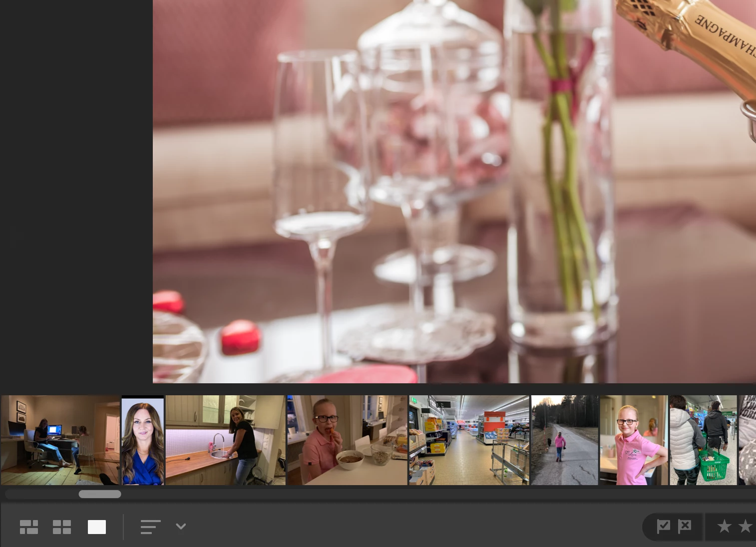This screenshot has width=756, height=547.
Task: Select the girl in pink polo thumbnail
Action: click(634, 440)
